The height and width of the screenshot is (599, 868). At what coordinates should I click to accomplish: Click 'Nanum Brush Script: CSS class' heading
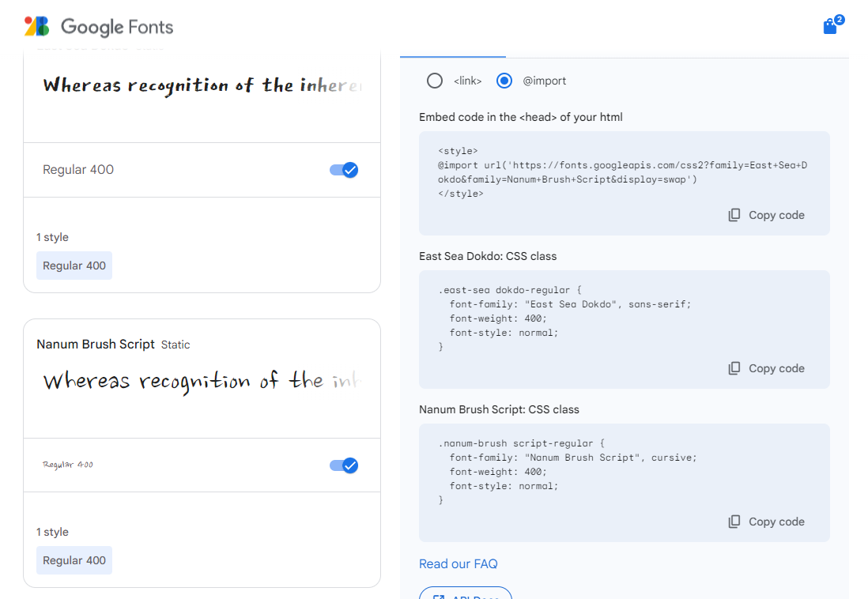pos(499,409)
